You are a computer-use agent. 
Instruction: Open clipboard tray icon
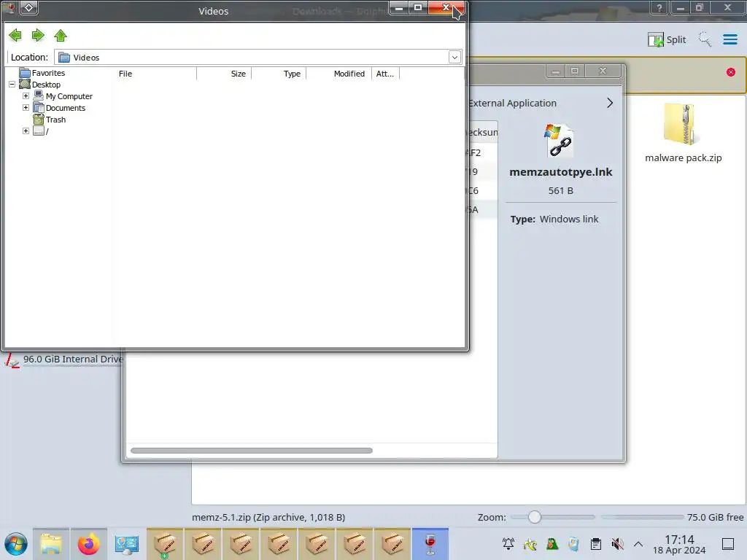click(x=595, y=544)
